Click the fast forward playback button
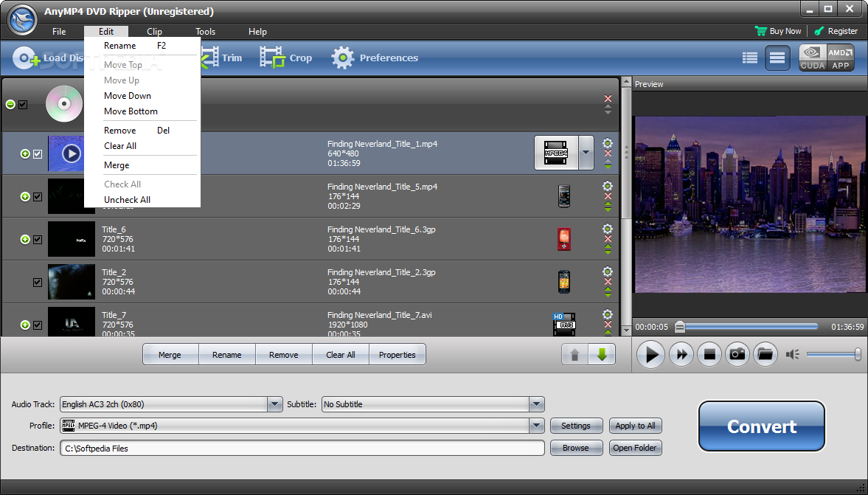 681,354
